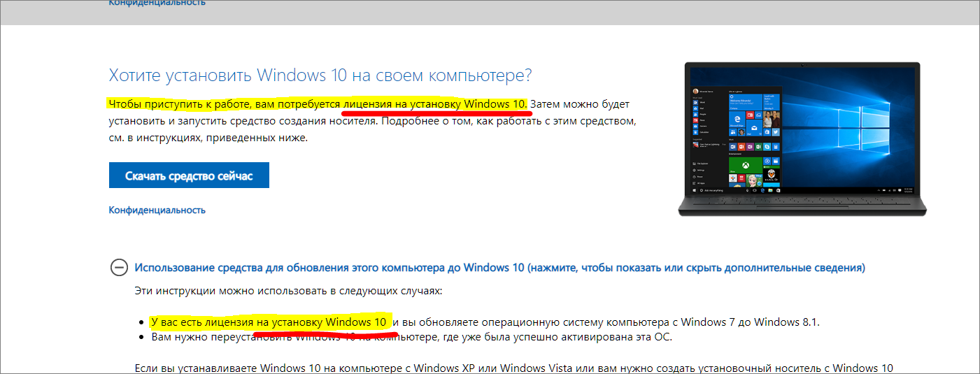The height and width of the screenshot is (374, 980).
Task: Click the bullet "У вас есть лицензия на установку Windows 10"
Action: coord(485,322)
